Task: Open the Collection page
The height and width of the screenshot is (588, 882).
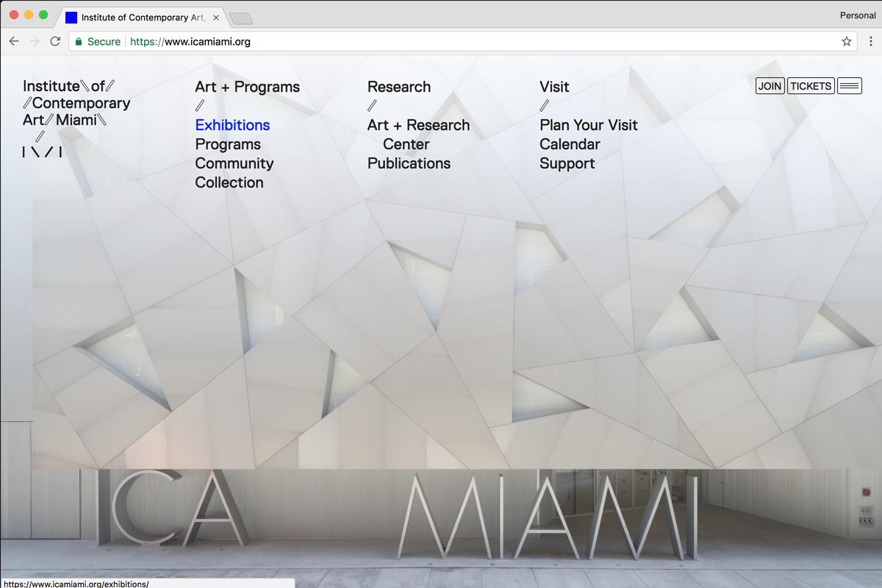Action: [x=229, y=182]
